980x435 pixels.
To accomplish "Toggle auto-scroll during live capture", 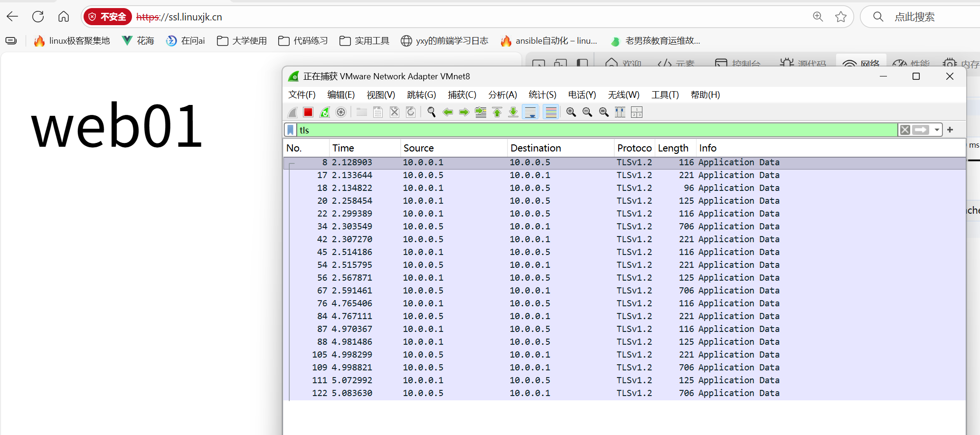I will pos(530,112).
